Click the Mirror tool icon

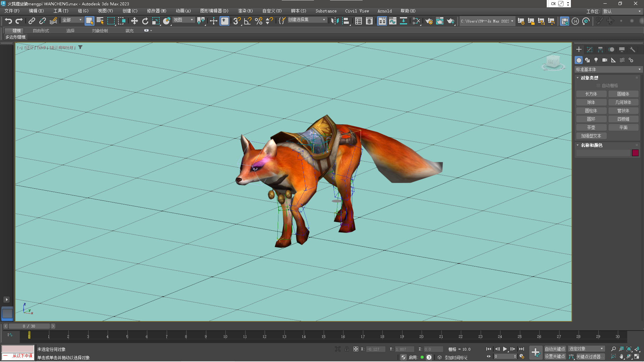334,21
